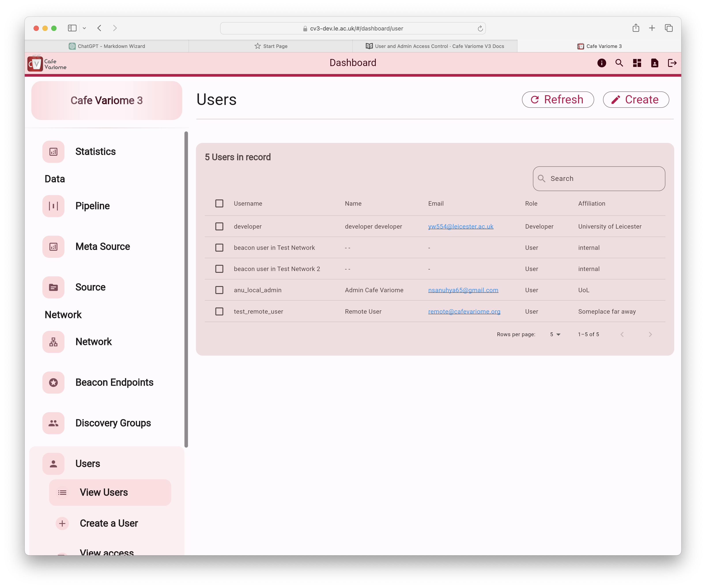The height and width of the screenshot is (588, 706).
Task: Click 'University of Leicester' affiliation cell
Action: [x=610, y=226]
